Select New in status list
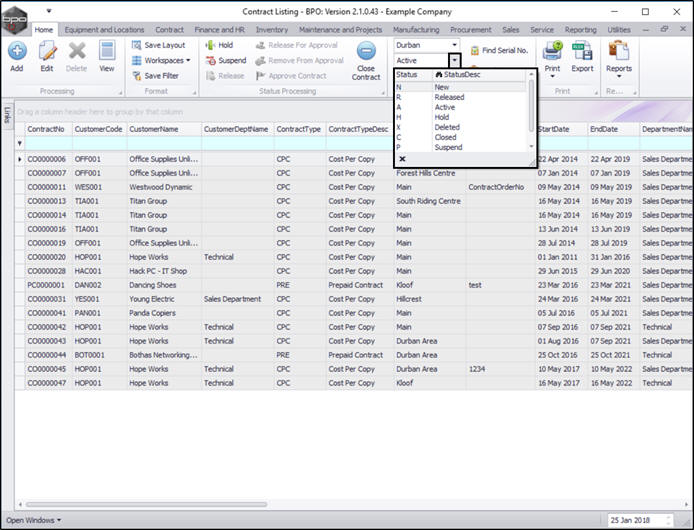 coord(461,87)
